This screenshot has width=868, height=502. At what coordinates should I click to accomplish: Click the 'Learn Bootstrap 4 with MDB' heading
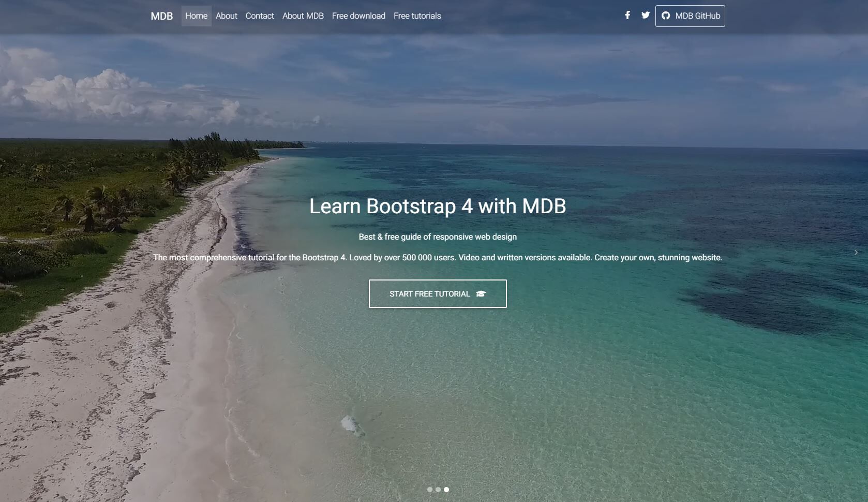click(438, 206)
